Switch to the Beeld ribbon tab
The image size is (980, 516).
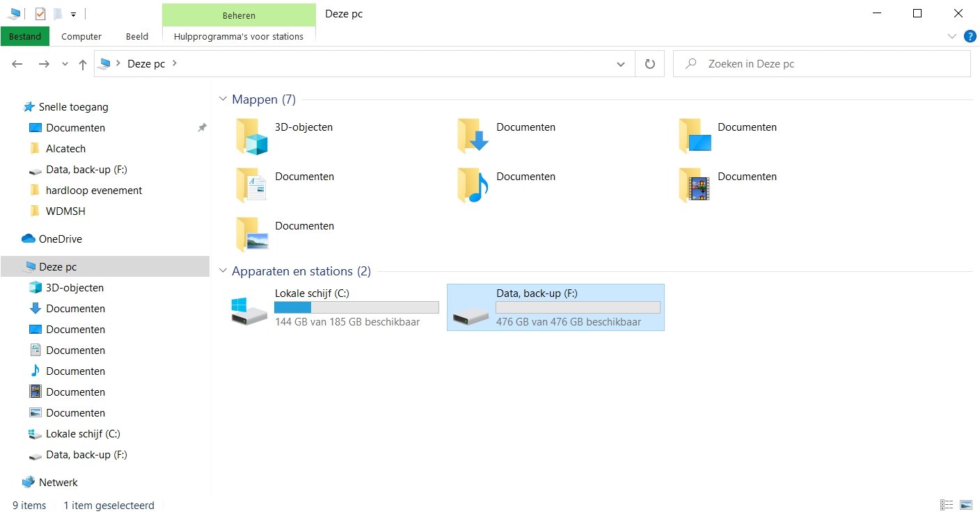tap(137, 36)
